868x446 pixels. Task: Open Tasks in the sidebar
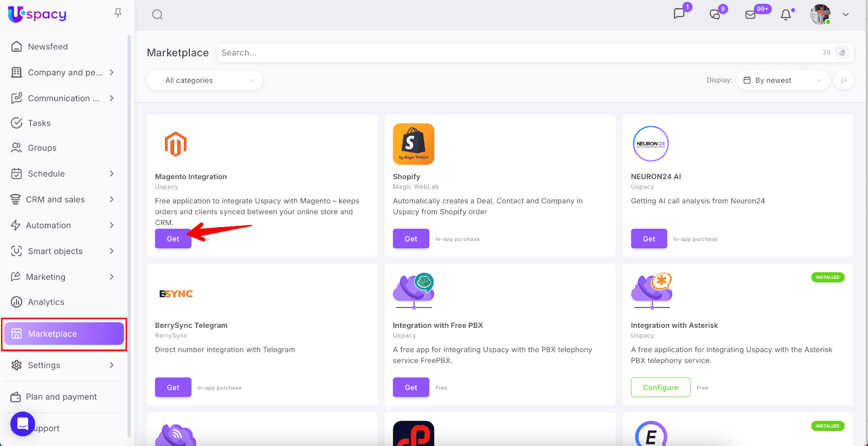39,123
